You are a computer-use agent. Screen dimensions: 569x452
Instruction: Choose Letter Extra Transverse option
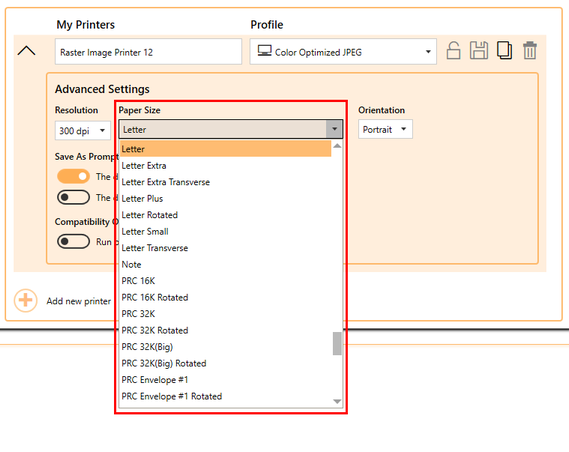[x=225, y=182]
